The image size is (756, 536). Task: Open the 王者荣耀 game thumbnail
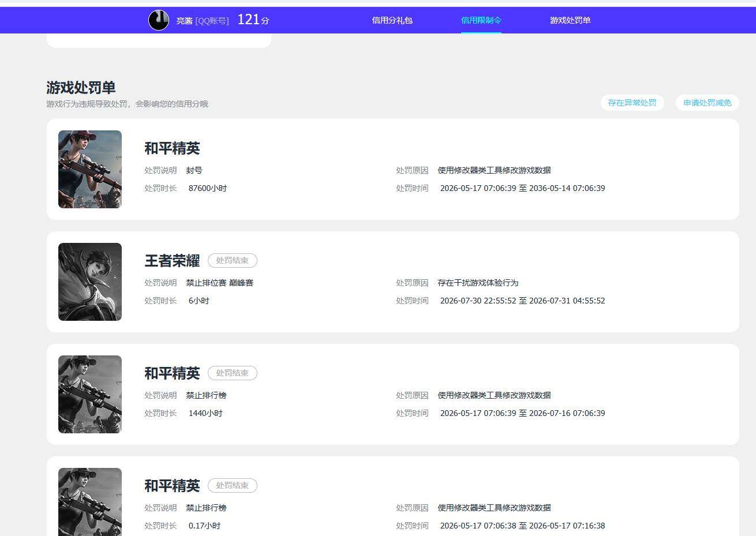click(90, 282)
